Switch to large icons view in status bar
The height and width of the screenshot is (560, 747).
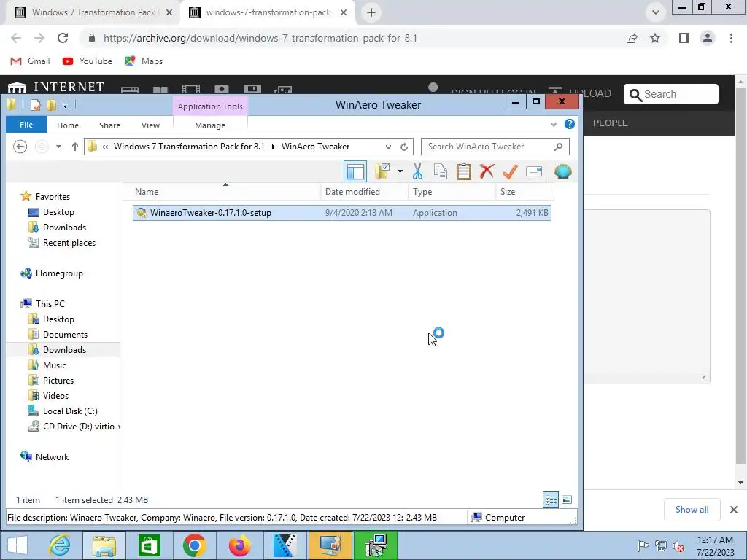567,499
